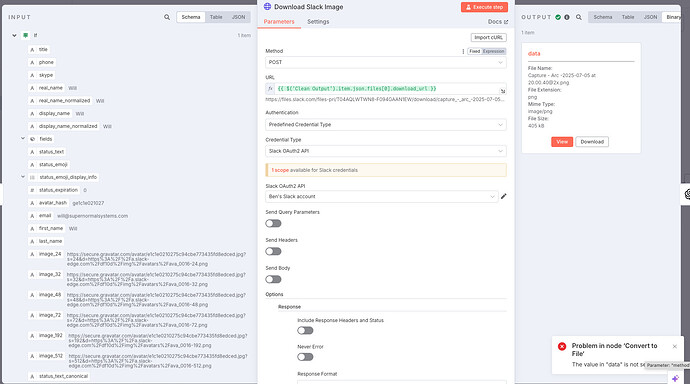The image size is (690, 384).
Task: Click the Import cURL button
Action: (x=488, y=37)
